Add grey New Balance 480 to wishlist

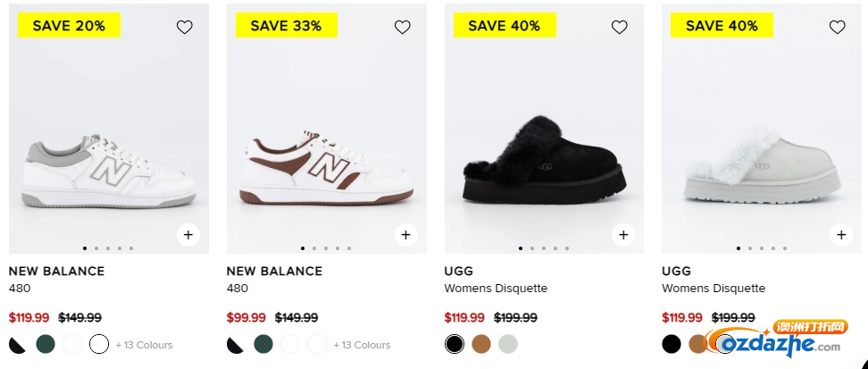click(x=184, y=27)
